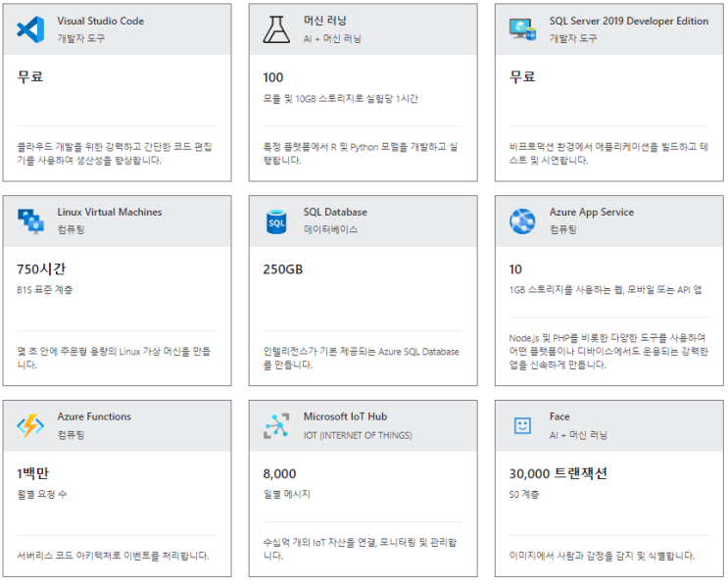Select 개발자 도구 under SQL Server 2019
728x584 pixels.
pos(573,38)
